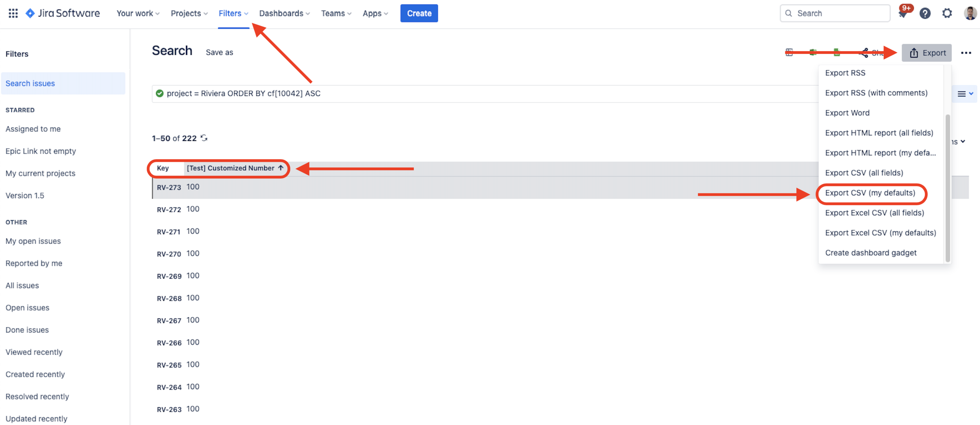Viewport: 980px width, 425px height.
Task: Open the help question mark icon
Action: pyautogui.click(x=925, y=13)
